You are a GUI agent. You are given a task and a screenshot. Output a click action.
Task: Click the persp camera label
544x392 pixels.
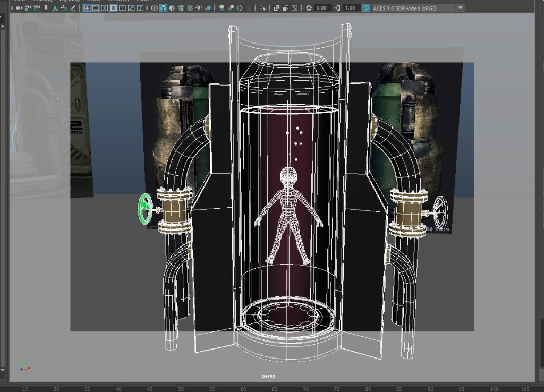point(268,376)
